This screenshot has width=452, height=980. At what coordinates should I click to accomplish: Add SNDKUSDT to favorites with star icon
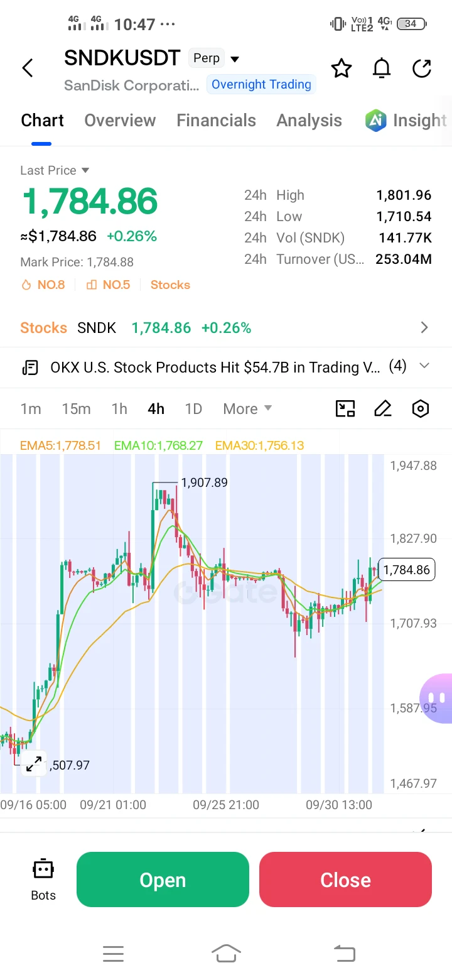[x=342, y=68]
